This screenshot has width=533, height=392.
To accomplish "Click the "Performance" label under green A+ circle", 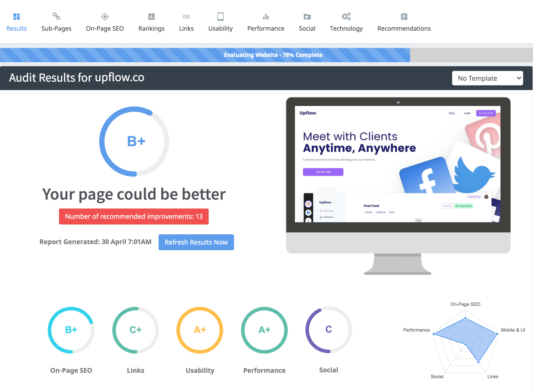I will [264, 370].
